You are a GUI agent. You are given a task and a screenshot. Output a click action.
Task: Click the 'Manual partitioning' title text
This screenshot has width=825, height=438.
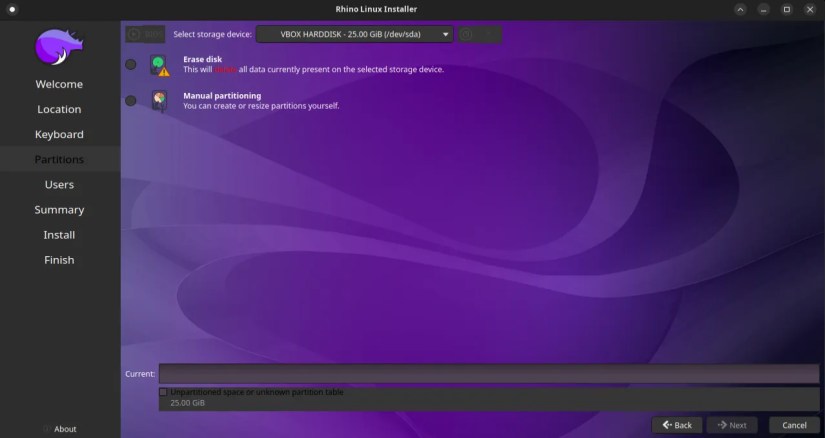(x=222, y=96)
